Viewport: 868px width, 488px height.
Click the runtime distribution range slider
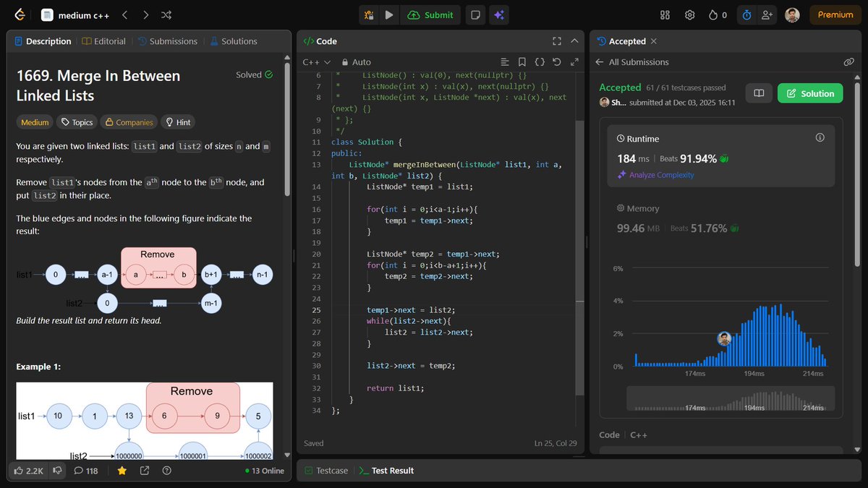pyautogui.click(x=730, y=399)
